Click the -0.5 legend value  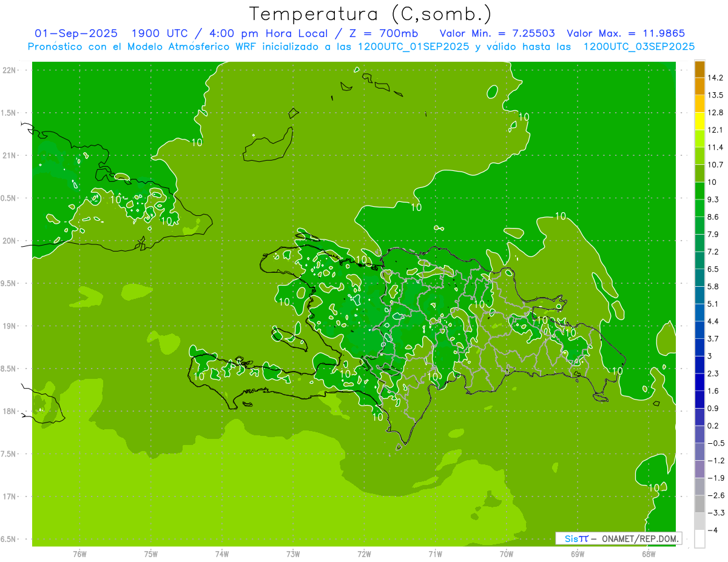click(x=715, y=443)
